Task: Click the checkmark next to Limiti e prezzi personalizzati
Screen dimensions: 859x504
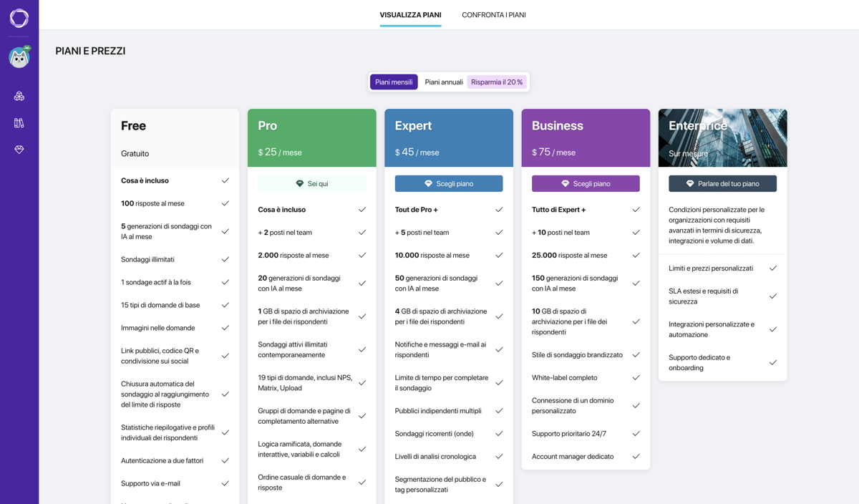Action: (772, 268)
